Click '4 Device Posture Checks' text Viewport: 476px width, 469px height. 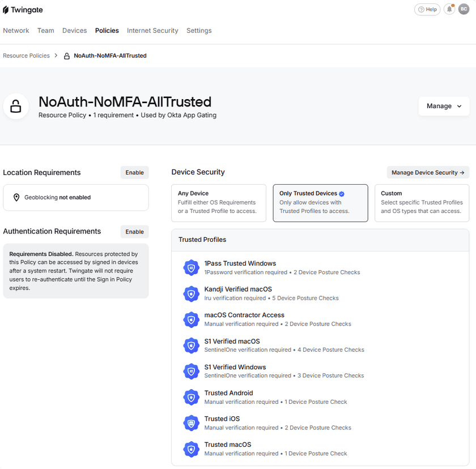pyautogui.click(x=331, y=350)
